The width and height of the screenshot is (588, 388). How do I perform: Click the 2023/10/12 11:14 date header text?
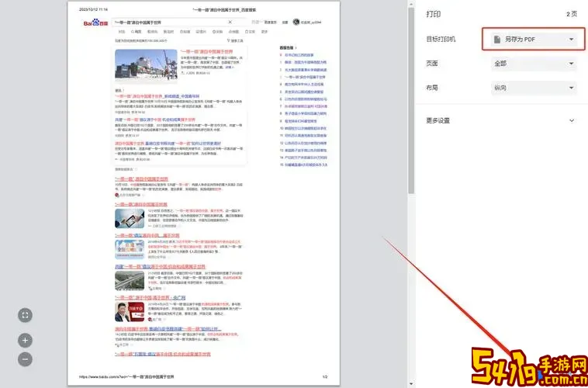[x=93, y=10]
